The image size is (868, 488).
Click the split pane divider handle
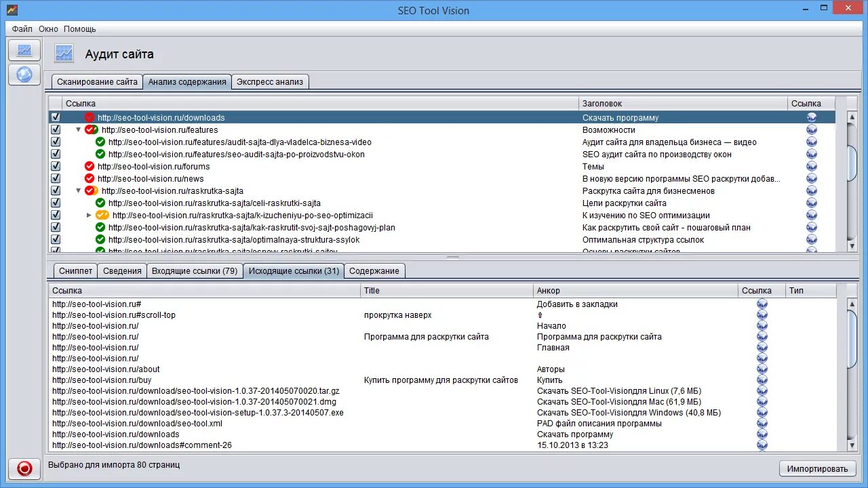point(452,258)
